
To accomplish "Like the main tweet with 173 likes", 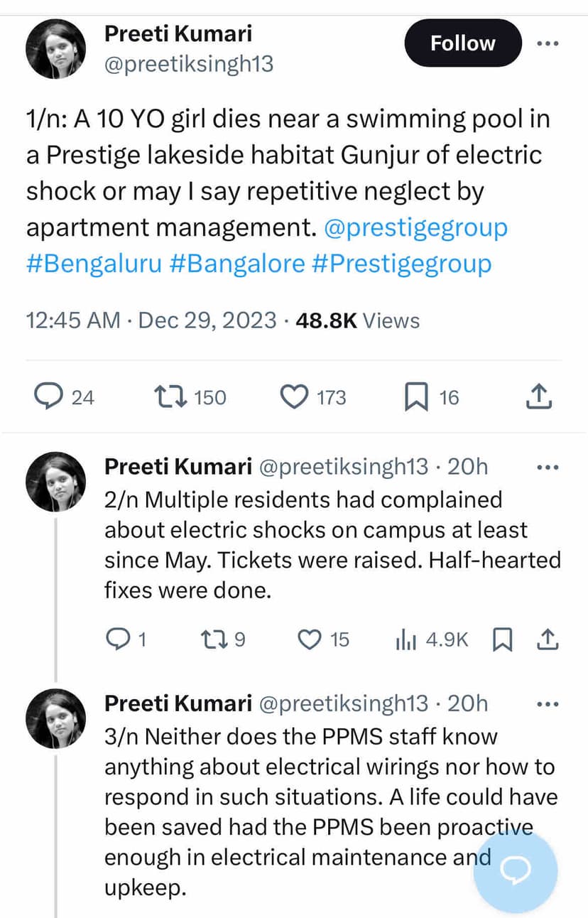I will [294, 396].
